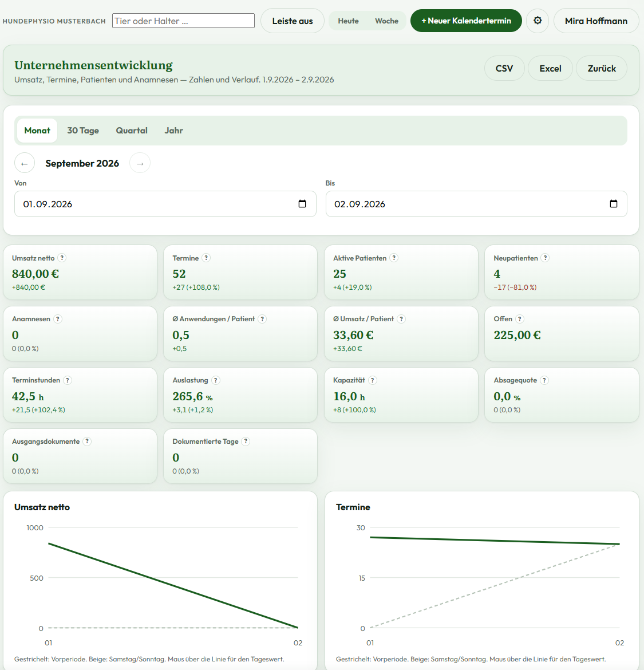Toggle the sidebar with Leiste aus

293,21
